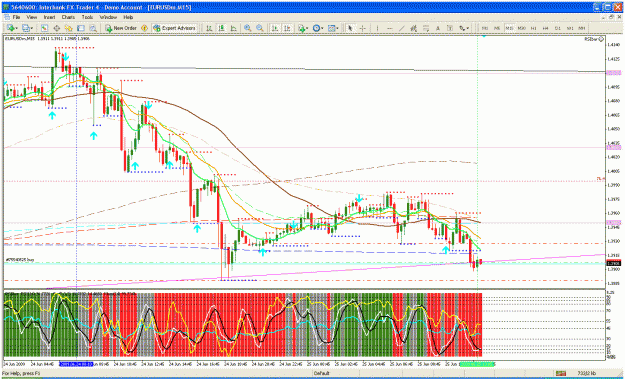Screen dimensions: 625x379
Task: Select the Text Label tool
Action: [x=450, y=28]
